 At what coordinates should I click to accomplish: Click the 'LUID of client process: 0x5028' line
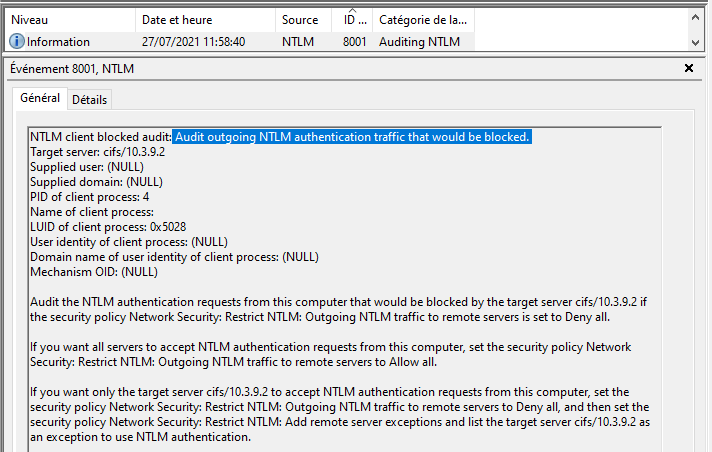[x=108, y=227]
